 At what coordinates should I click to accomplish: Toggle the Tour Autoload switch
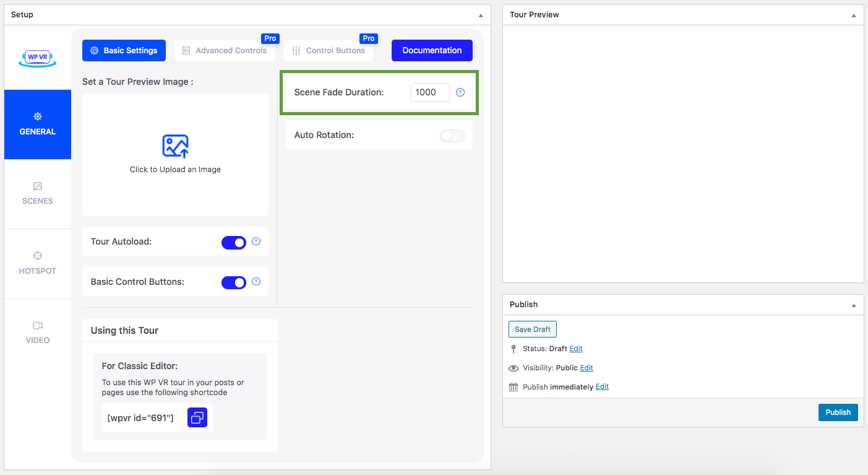234,242
